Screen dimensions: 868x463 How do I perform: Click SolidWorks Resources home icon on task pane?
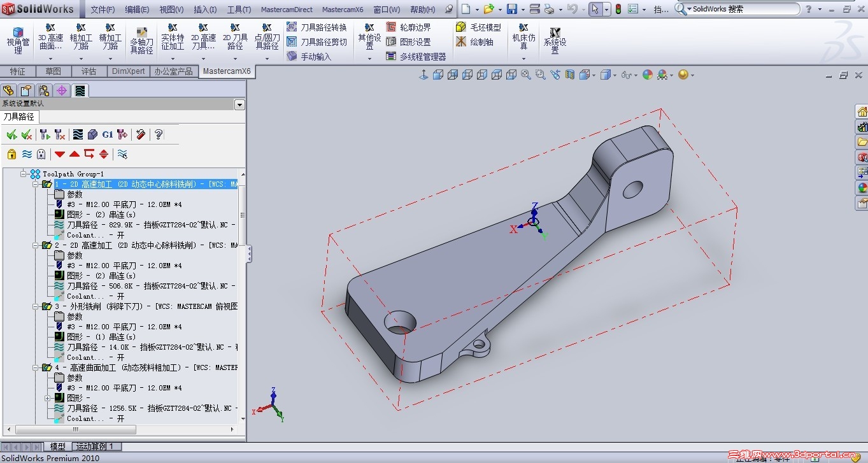click(x=862, y=112)
